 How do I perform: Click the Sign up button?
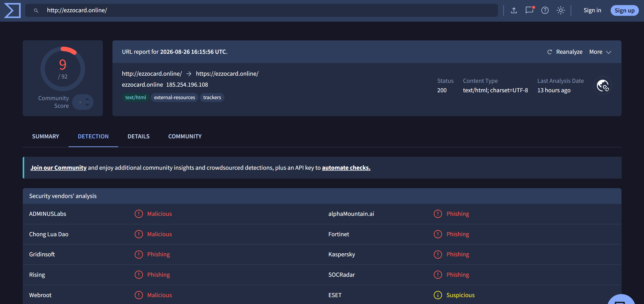(624, 10)
